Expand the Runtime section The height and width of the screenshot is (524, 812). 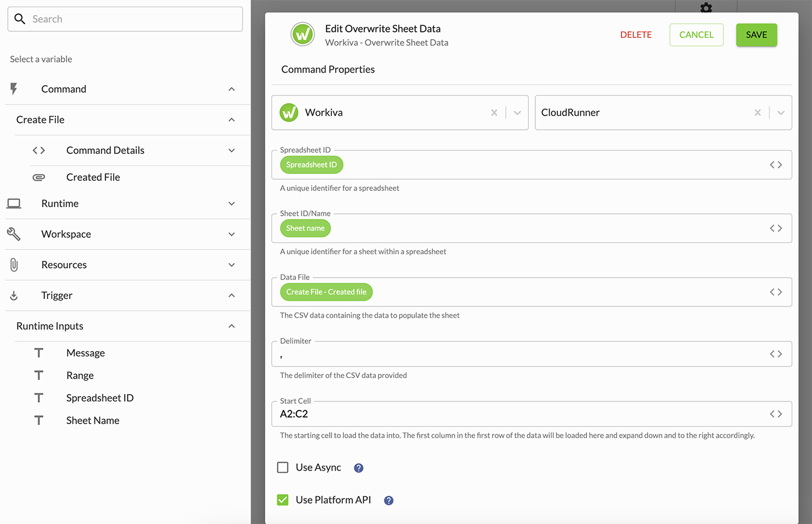pos(232,204)
